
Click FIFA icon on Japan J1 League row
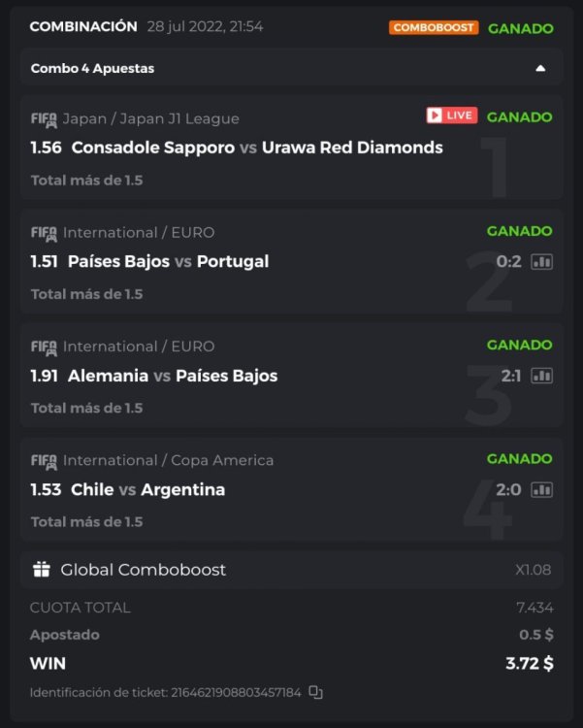(x=44, y=118)
